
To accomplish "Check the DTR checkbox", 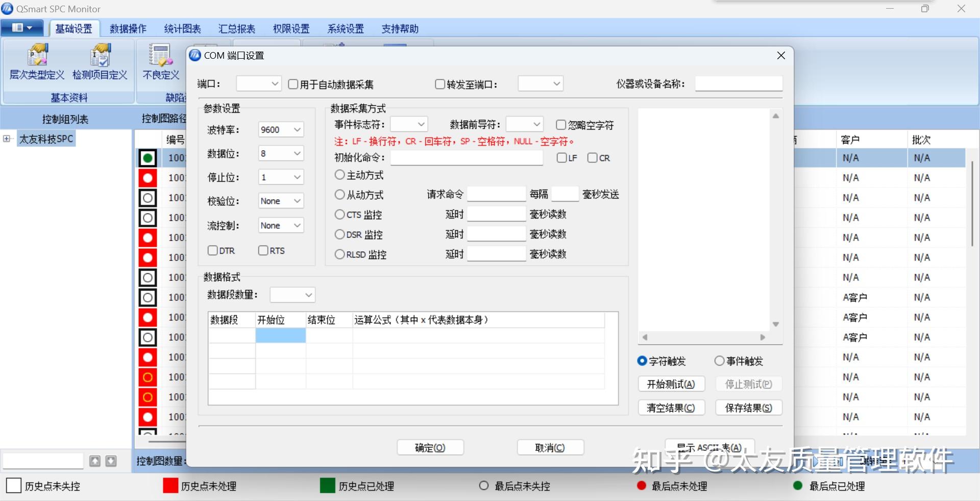I will tap(213, 250).
